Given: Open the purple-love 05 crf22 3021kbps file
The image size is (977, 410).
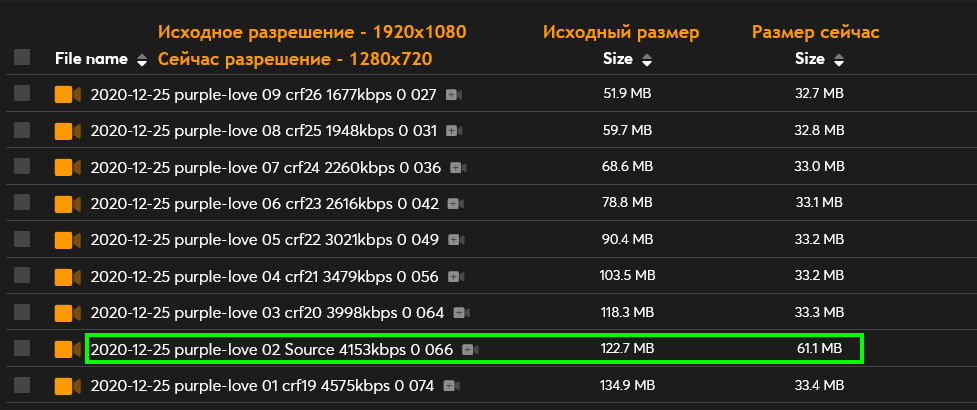Looking at the screenshot, I should (264, 240).
